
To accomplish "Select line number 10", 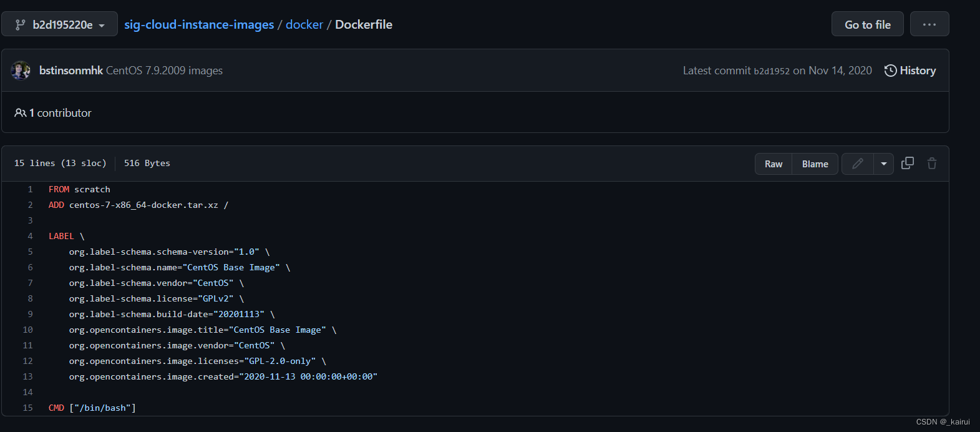I will coord(27,330).
